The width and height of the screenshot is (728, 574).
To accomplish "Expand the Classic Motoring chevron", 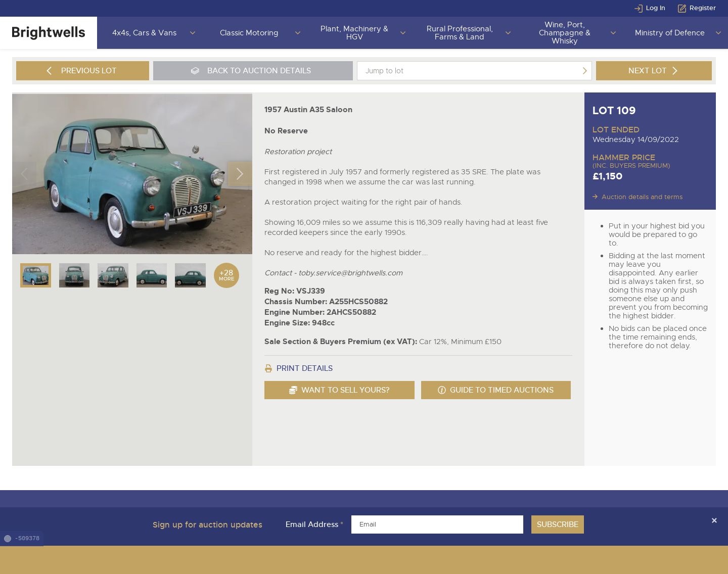I will pos(297,33).
